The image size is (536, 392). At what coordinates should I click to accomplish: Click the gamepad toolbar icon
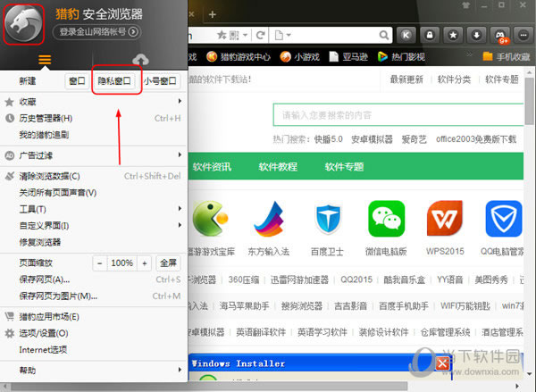tap(500, 35)
